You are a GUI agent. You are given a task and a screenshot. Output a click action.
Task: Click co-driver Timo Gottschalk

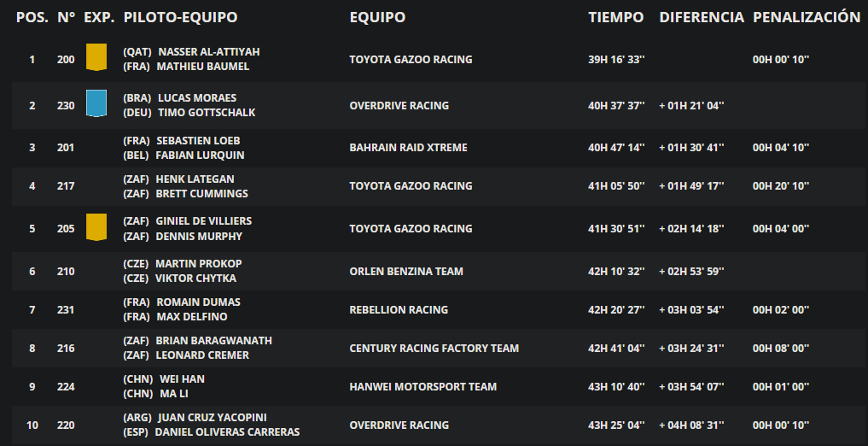tap(207, 113)
